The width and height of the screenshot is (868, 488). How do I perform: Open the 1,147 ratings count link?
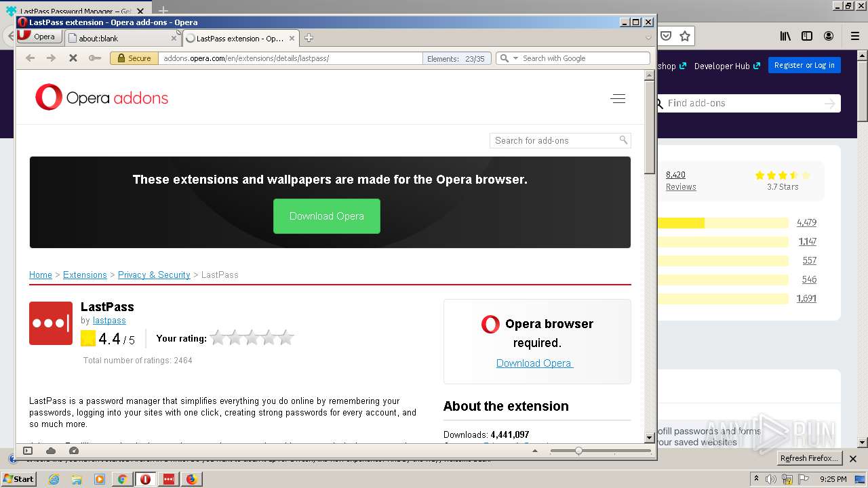click(807, 241)
